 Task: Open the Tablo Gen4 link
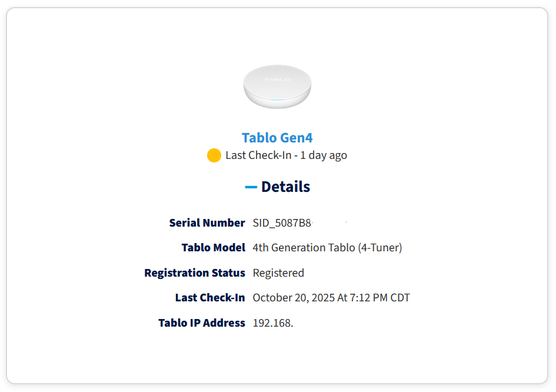coord(277,138)
